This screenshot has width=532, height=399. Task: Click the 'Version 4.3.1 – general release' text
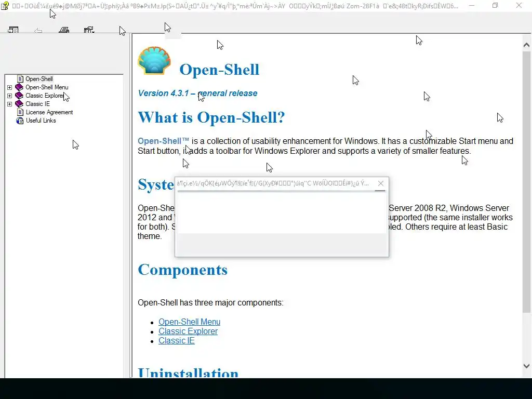click(x=197, y=94)
